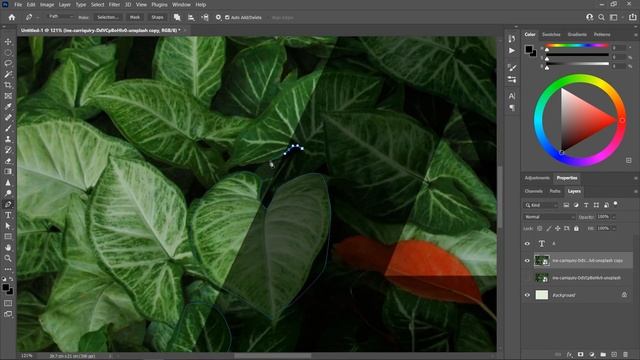Show the hidden unsplash layer
This screenshot has height=360, width=640.
coord(527,278)
